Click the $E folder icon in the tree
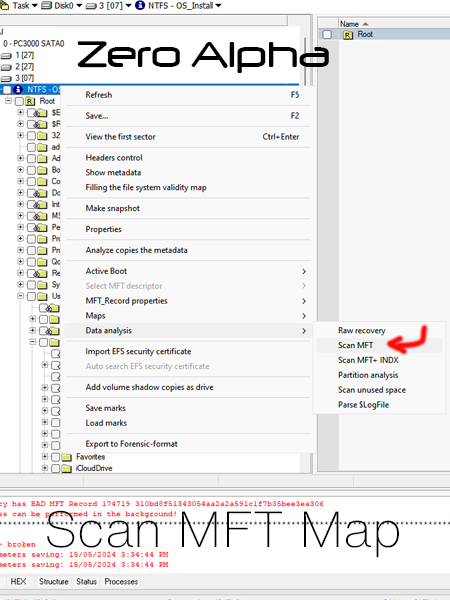Image resolution: width=450 pixels, height=600 pixels. tap(42, 113)
